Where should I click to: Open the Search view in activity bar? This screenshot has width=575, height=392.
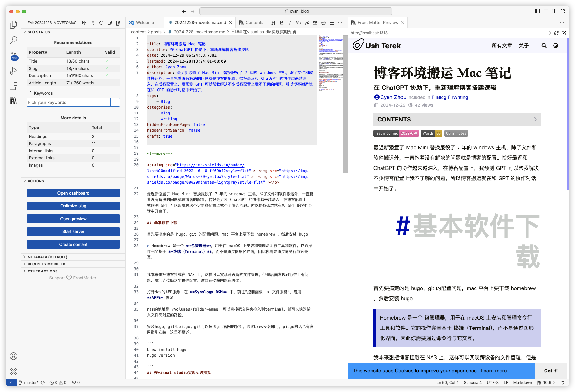point(13,40)
